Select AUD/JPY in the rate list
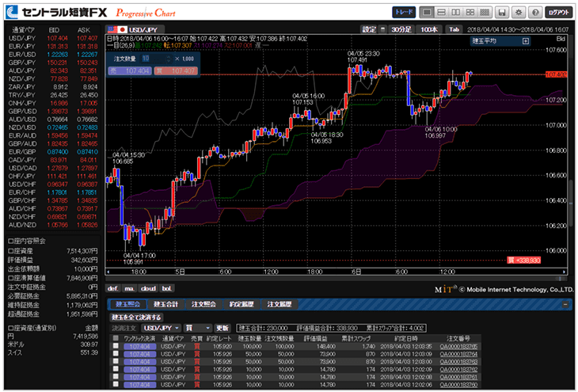 click(53, 70)
